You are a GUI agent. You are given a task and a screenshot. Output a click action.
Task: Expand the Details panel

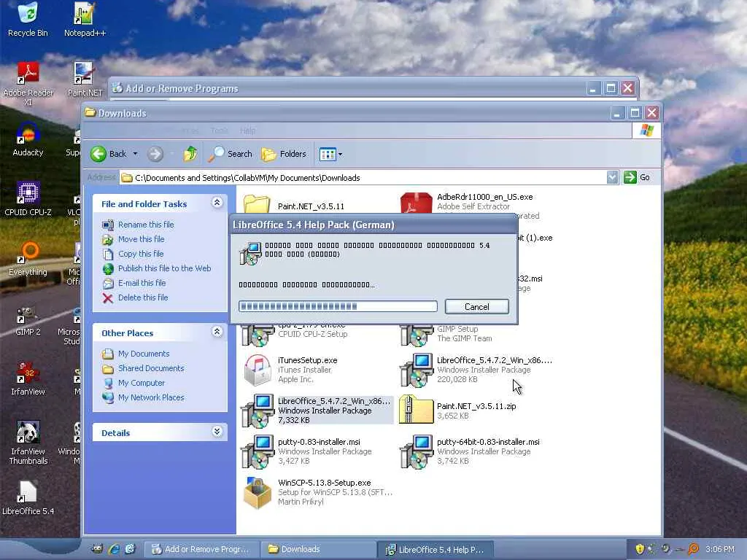pyautogui.click(x=217, y=432)
